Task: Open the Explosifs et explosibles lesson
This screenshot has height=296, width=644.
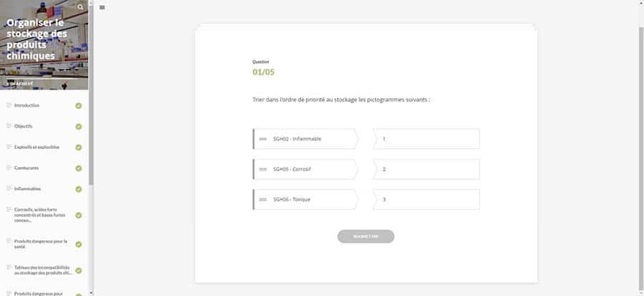Action: coord(36,147)
